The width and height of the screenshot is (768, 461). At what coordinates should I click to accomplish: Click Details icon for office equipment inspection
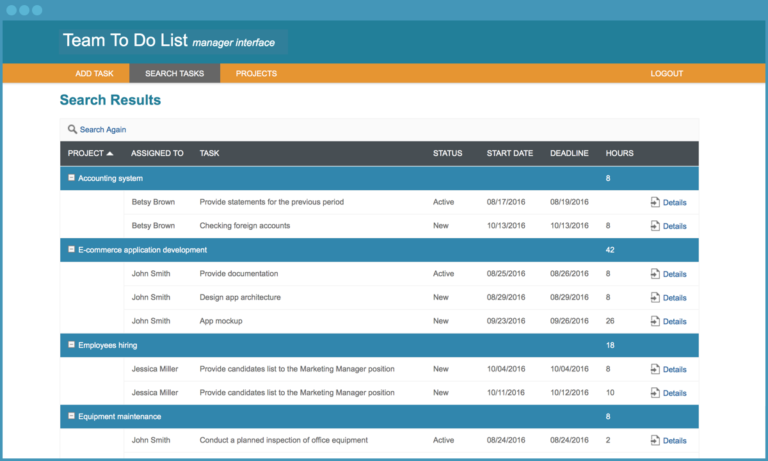click(x=655, y=440)
